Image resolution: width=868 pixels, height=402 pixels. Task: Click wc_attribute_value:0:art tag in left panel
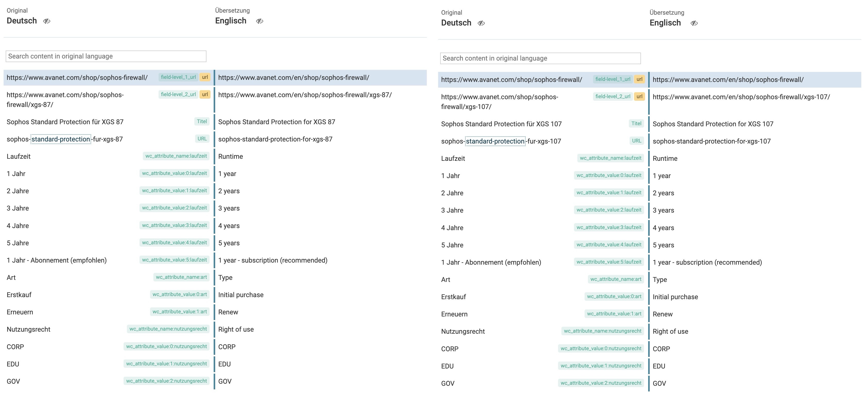(180, 294)
